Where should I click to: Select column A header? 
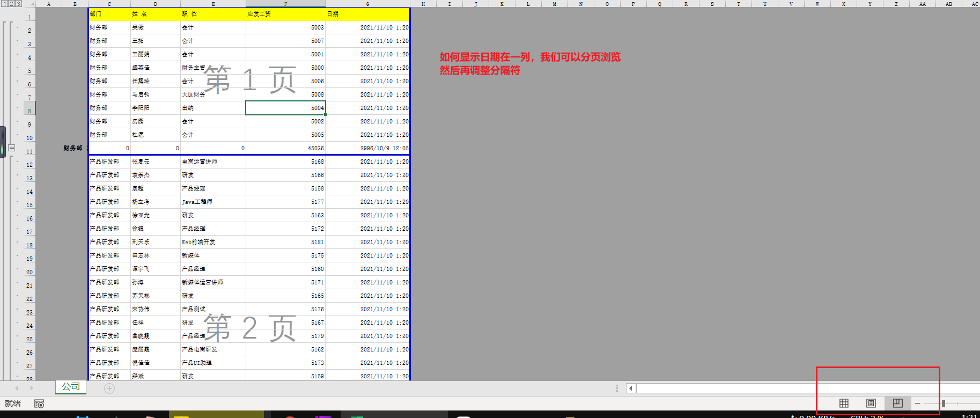(x=49, y=4)
